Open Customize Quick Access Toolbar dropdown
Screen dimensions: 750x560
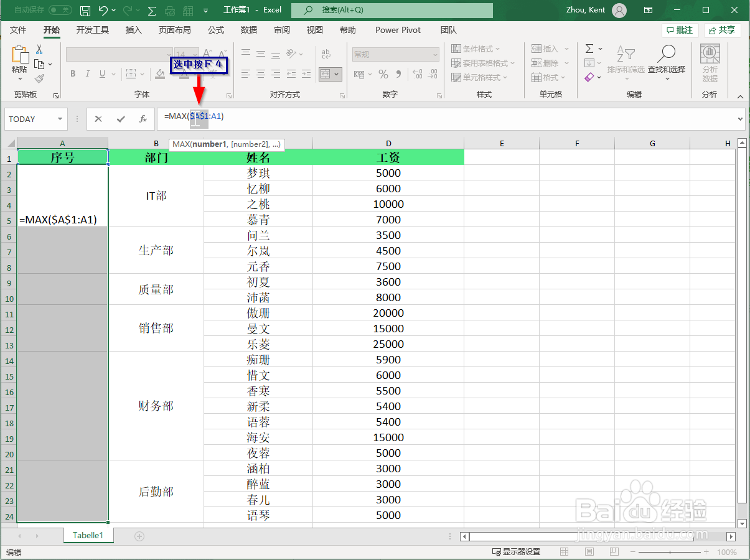(206, 11)
